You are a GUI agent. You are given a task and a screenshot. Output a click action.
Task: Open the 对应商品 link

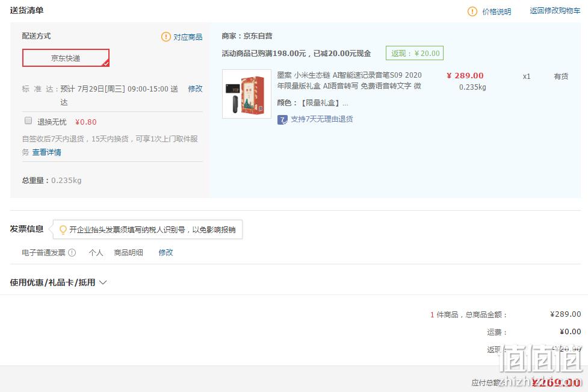click(x=188, y=37)
